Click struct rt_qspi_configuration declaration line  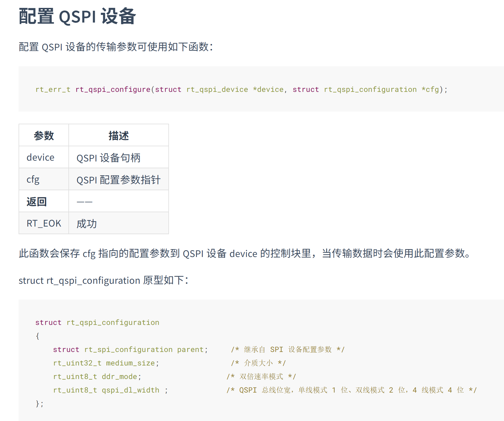pyautogui.click(x=97, y=322)
